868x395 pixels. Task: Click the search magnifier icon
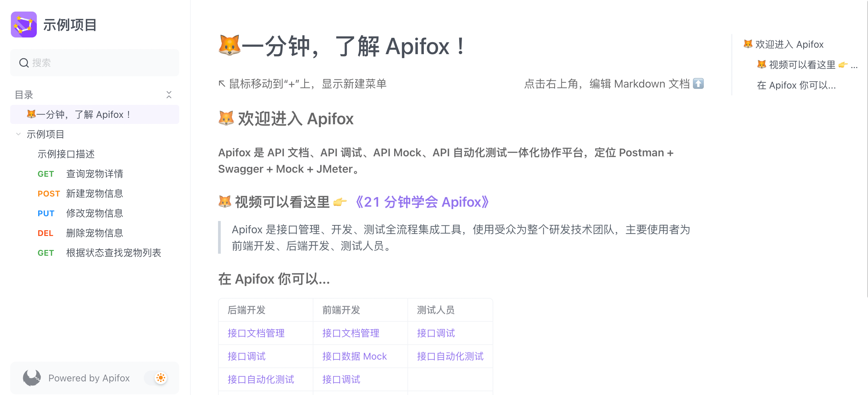(x=24, y=63)
